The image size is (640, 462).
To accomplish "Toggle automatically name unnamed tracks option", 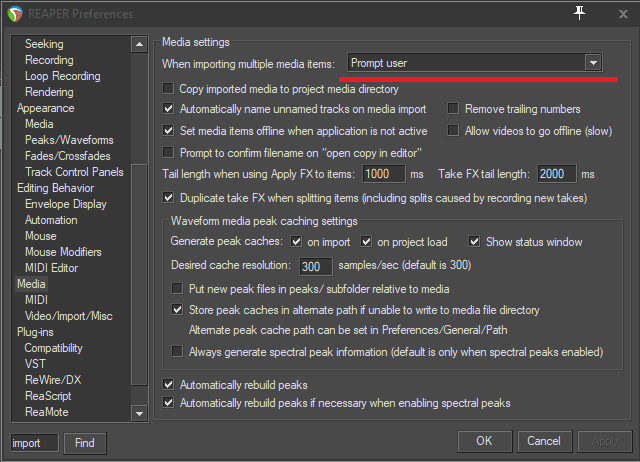I will pyautogui.click(x=169, y=109).
